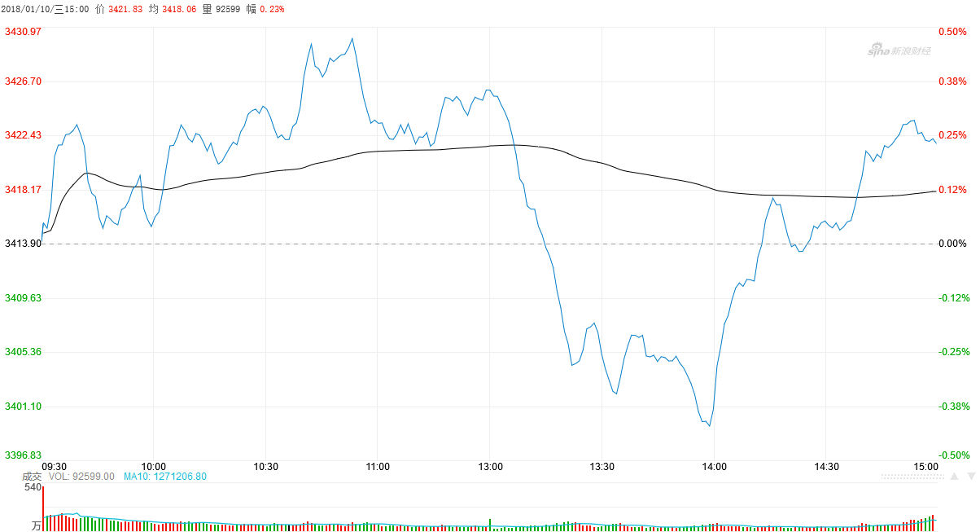The height and width of the screenshot is (532, 980).
Task: Click the MA10 volume average label
Action: coord(165,476)
